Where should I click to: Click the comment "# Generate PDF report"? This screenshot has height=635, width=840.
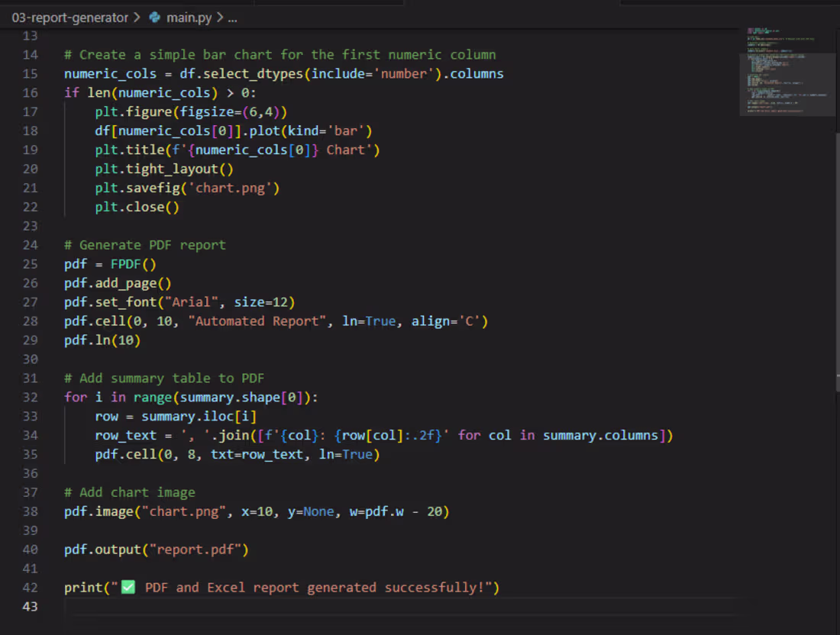[145, 244]
